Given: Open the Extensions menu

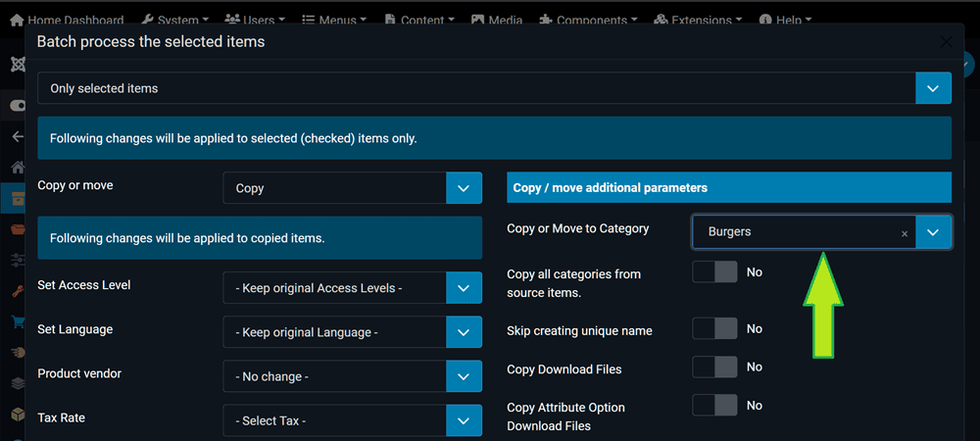Looking at the screenshot, I should tap(697, 20).
